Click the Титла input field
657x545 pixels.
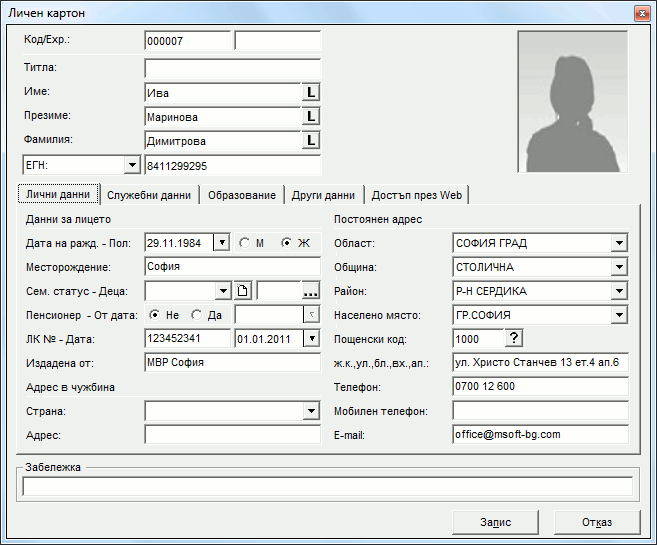click(233, 68)
